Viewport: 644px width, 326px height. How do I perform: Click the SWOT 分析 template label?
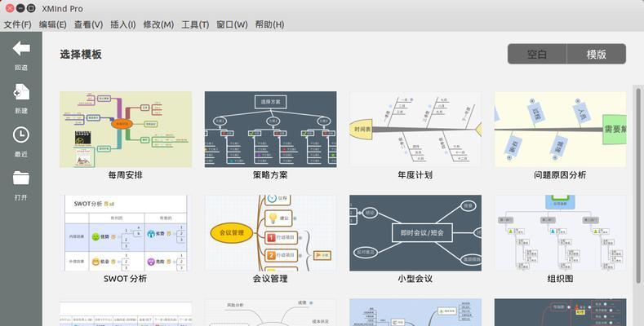tap(125, 279)
